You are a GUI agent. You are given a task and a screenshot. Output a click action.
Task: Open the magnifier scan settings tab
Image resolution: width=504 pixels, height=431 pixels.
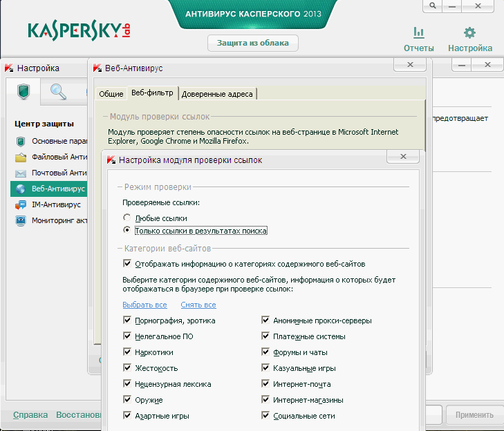58,92
